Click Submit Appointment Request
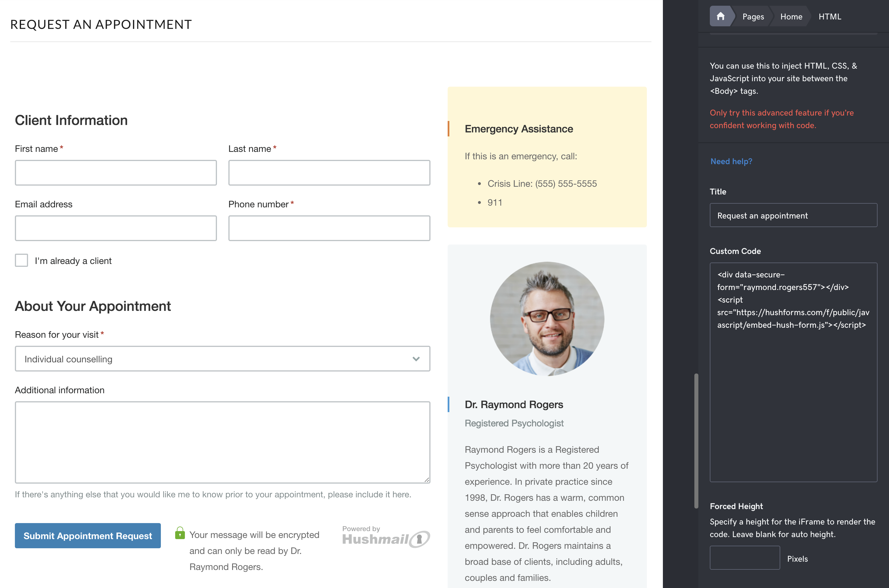889x588 pixels. click(x=87, y=535)
